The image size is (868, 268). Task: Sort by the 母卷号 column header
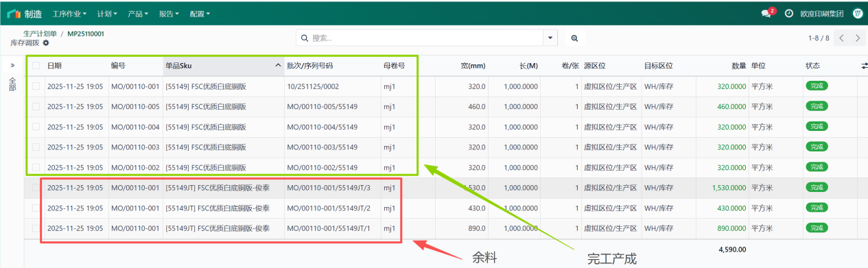point(408,66)
